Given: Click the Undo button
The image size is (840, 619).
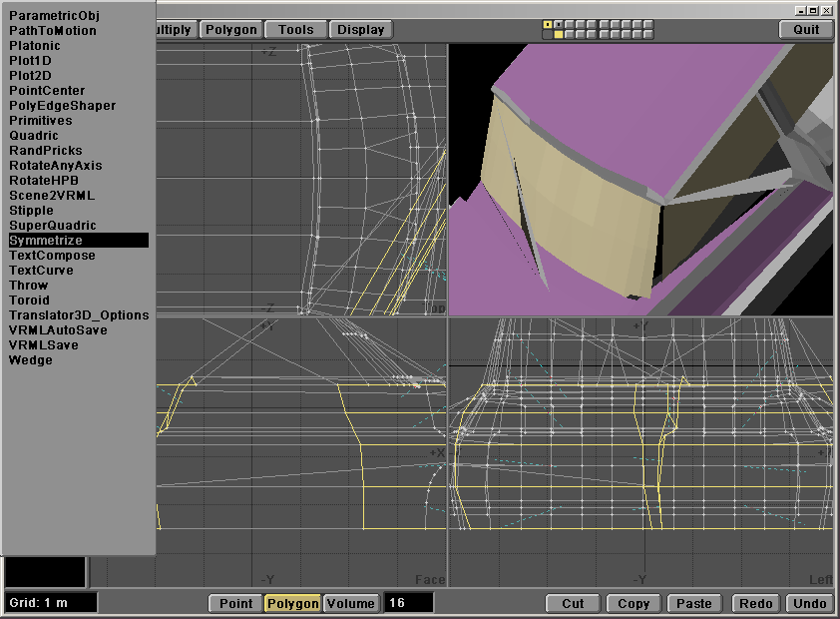Looking at the screenshot, I should click(x=809, y=603).
